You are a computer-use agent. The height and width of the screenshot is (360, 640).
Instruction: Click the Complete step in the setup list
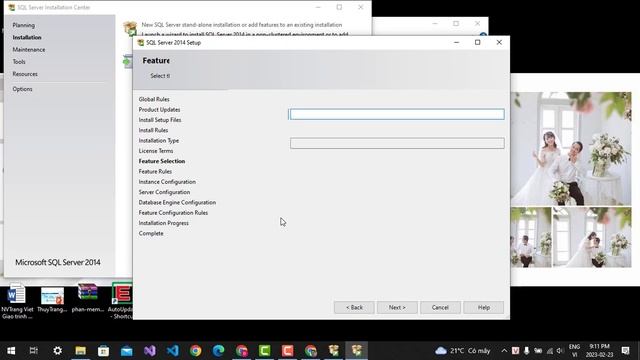coord(151,233)
